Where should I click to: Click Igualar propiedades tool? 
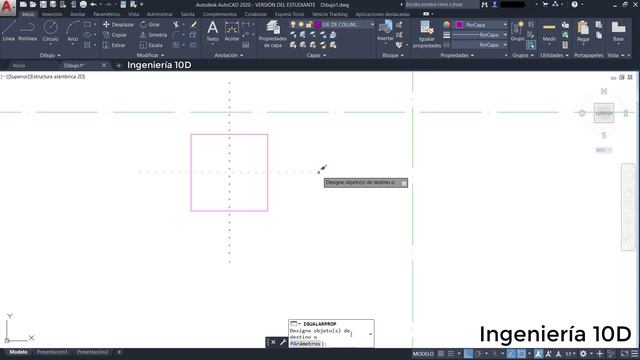(x=427, y=34)
